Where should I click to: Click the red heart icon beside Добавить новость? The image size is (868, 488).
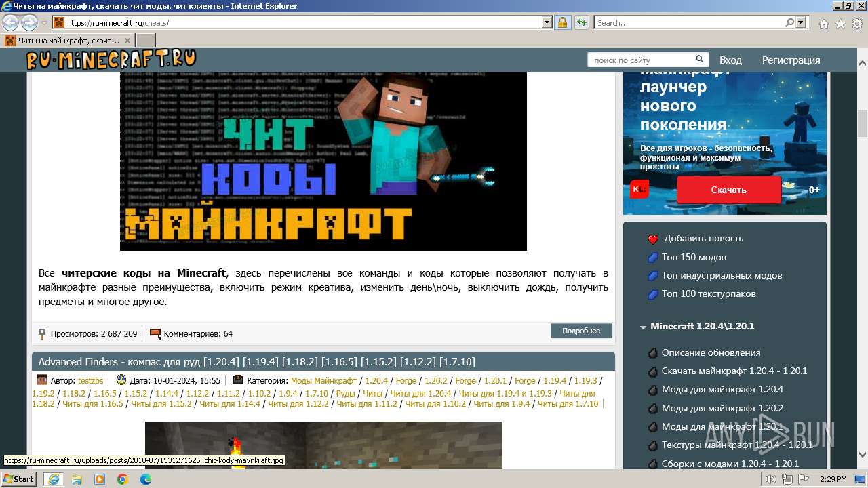653,239
